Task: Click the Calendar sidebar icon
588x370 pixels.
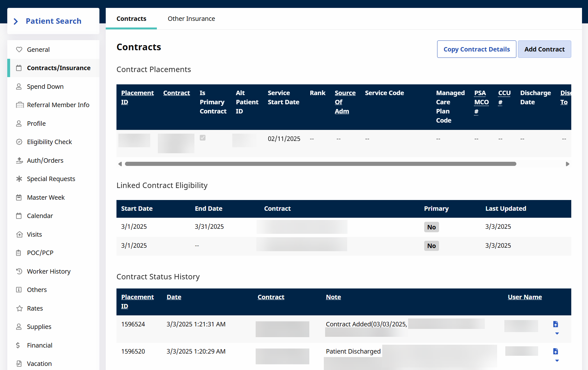Action: (19, 216)
